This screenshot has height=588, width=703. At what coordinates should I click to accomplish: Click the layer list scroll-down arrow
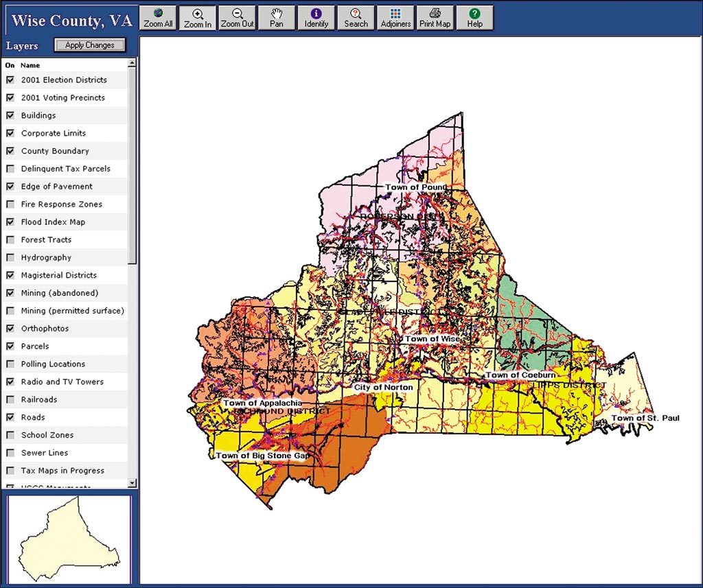pos(132,483)
